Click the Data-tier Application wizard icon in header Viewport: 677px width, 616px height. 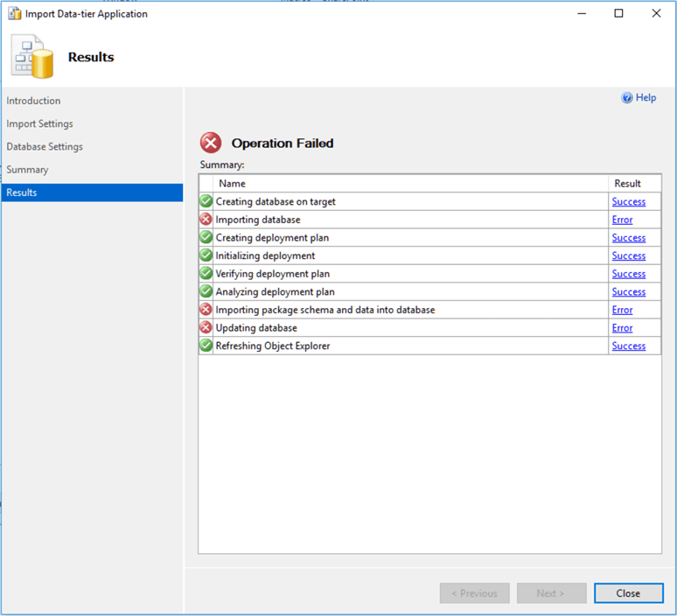pyautogui.click(x=31, y=57)
